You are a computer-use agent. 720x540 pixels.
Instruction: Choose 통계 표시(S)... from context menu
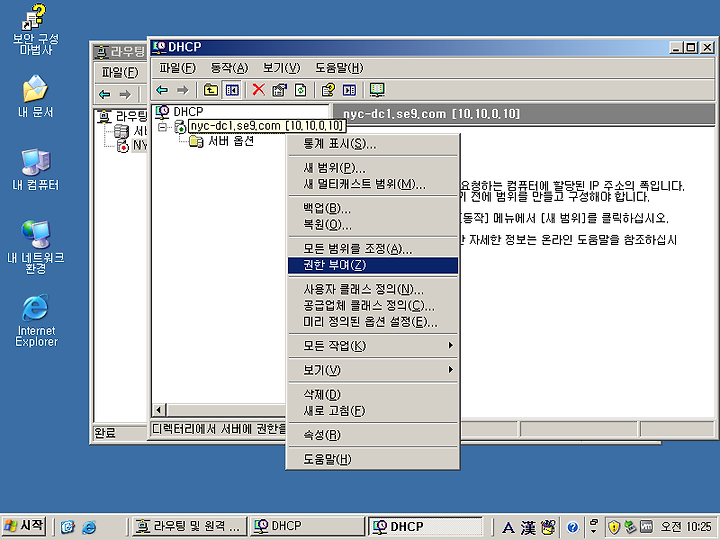373,144
